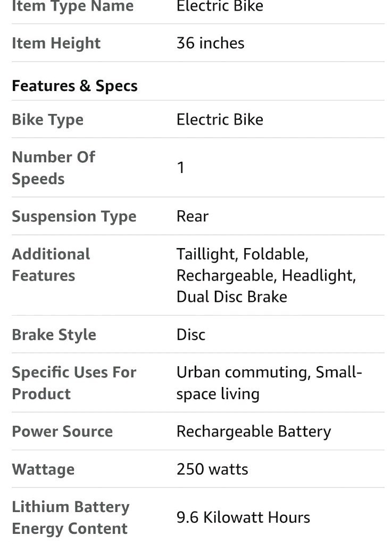Select the Rear suspension value
This screenshot has width=392, height=544.
[x=193, y=216]
